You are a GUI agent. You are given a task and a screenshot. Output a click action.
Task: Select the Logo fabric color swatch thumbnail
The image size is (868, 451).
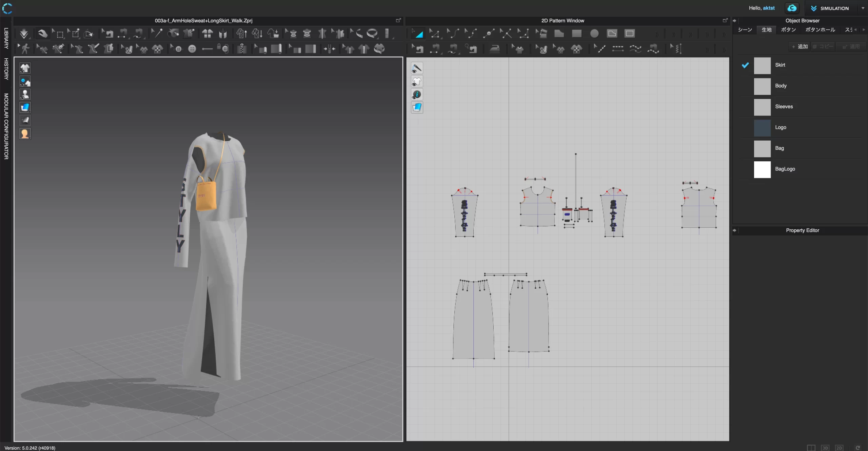coord(762,128)
